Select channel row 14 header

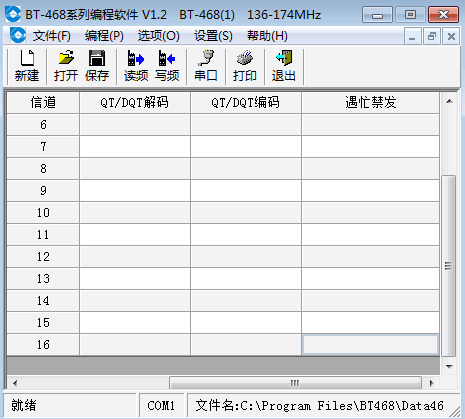[43, 301]
